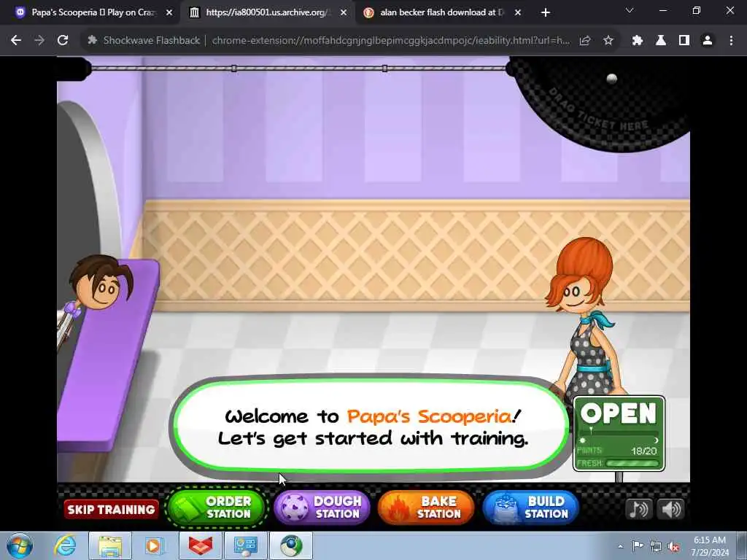
Task: Go back to previous page
Action: click(16, 41)
